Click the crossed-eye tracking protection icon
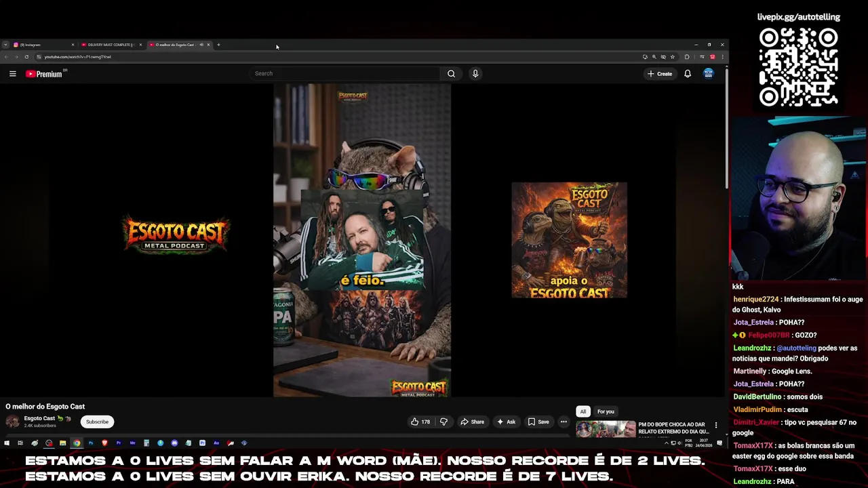This screenshot has height=488, width=868. [x=663, y=57]
